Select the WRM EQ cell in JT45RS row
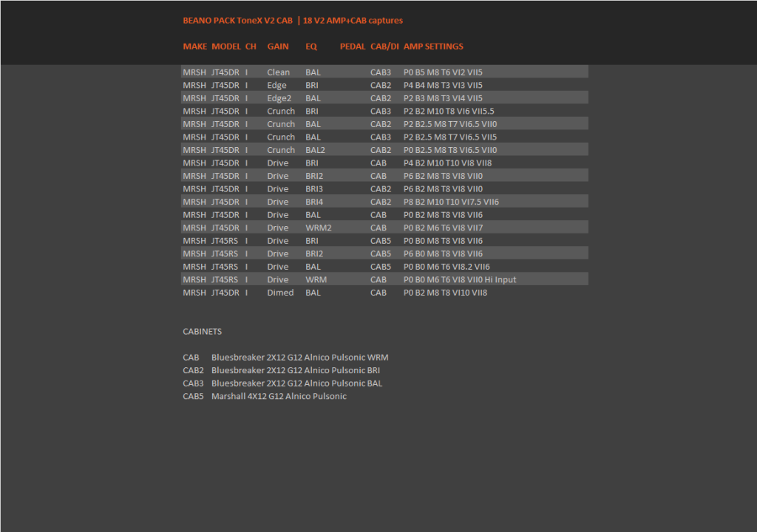757x532 pixels. (316, 280)
